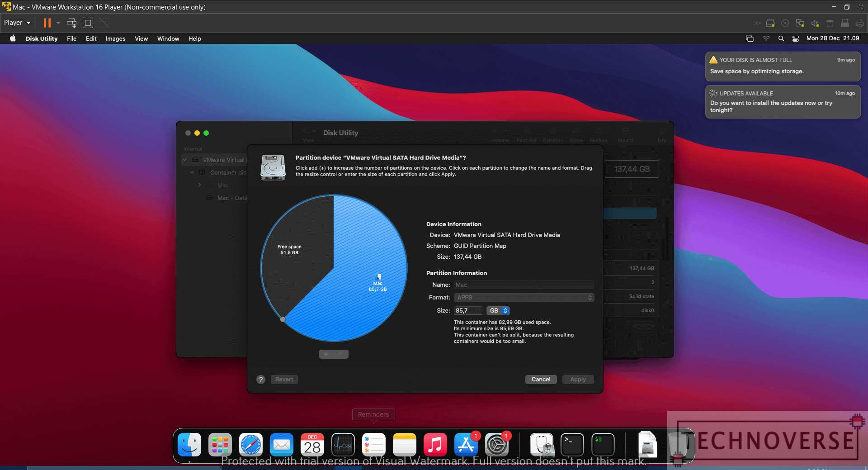This screenshot has width=868, height=470.
Task: Expand the Mac volume in sidebar
Action: [199, 185]
